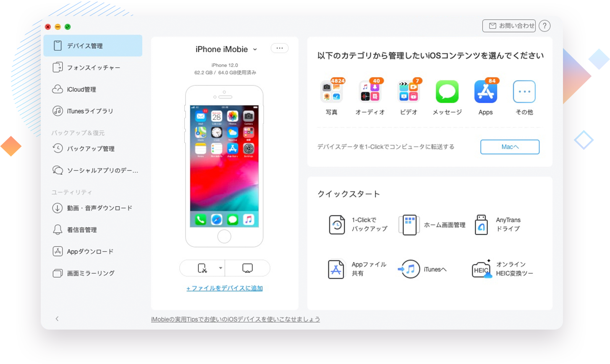Click the Macへ transfer button
The width and height of the screenshot is (610, 364).
point(510,147)
